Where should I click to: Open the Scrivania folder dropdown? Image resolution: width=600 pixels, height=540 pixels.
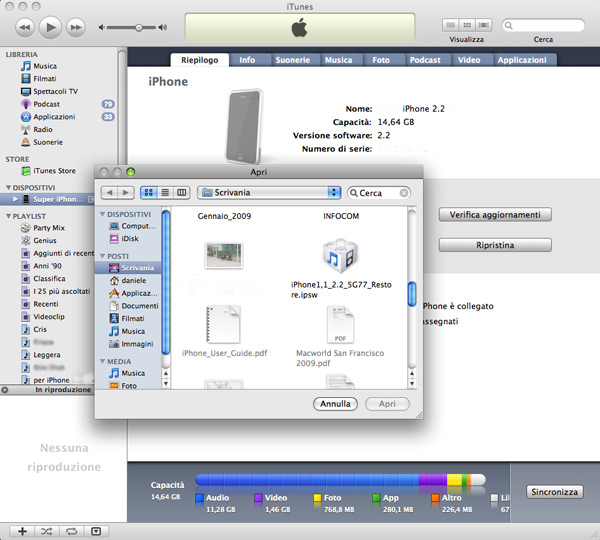pos(269,192)
